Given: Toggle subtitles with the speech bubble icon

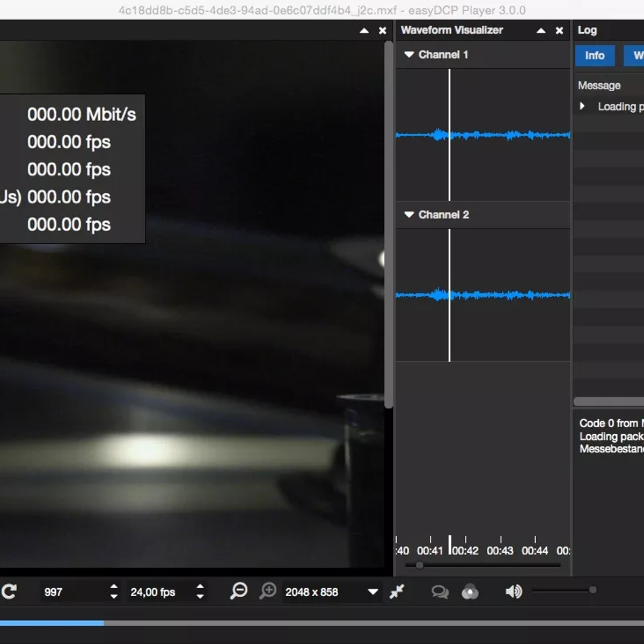Looking at the screenshot, I should 440,592.
